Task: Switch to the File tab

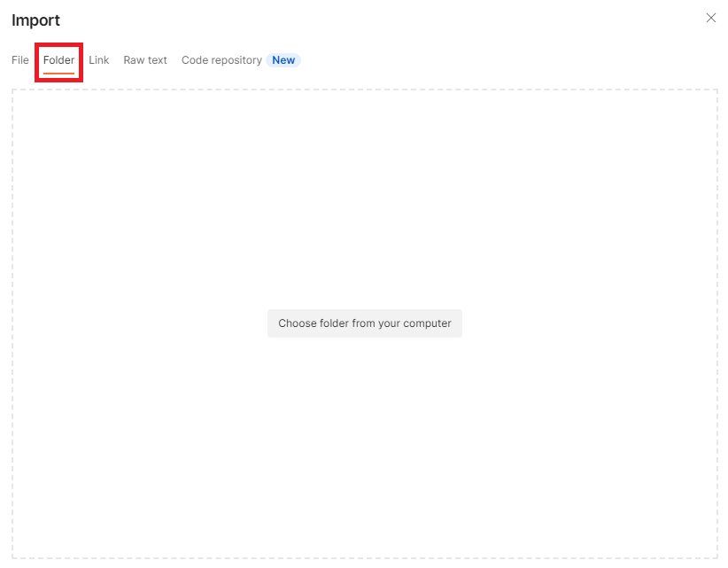Action: (x=19, y=60)
